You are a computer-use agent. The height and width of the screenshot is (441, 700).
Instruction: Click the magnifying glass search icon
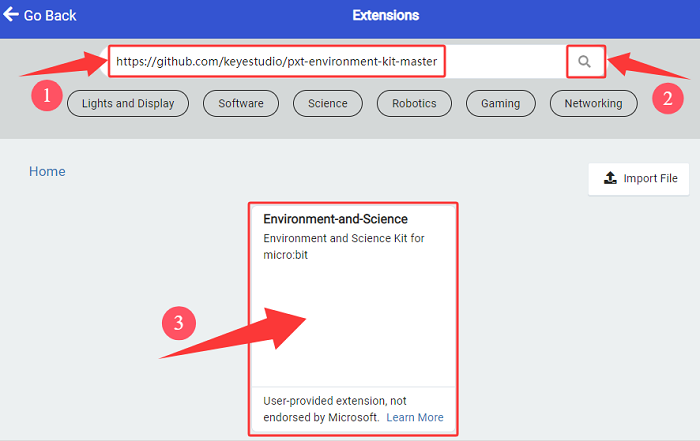(x=584, y=62)
